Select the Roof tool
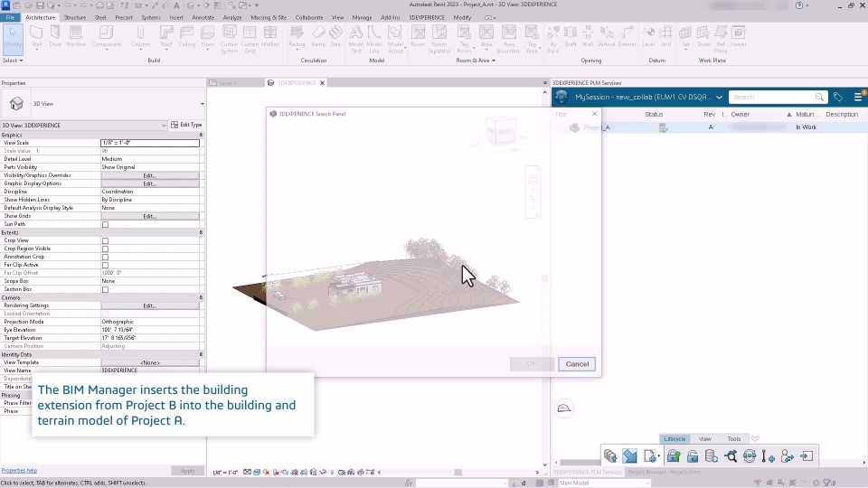The image size is (868, 488). (166, 36)
